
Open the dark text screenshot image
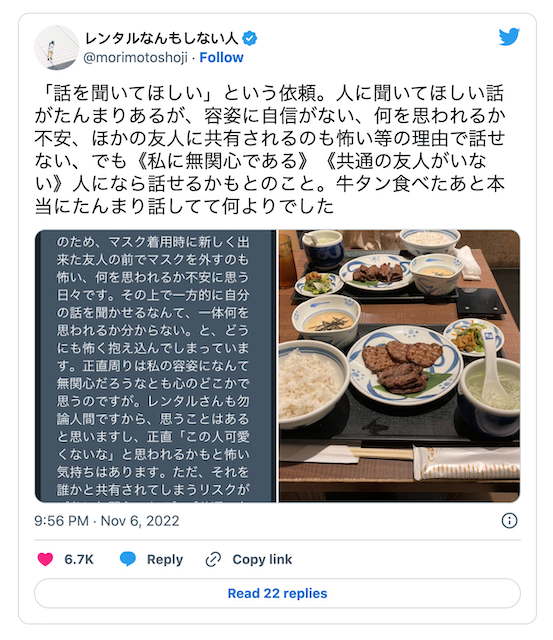click(155, 366)
